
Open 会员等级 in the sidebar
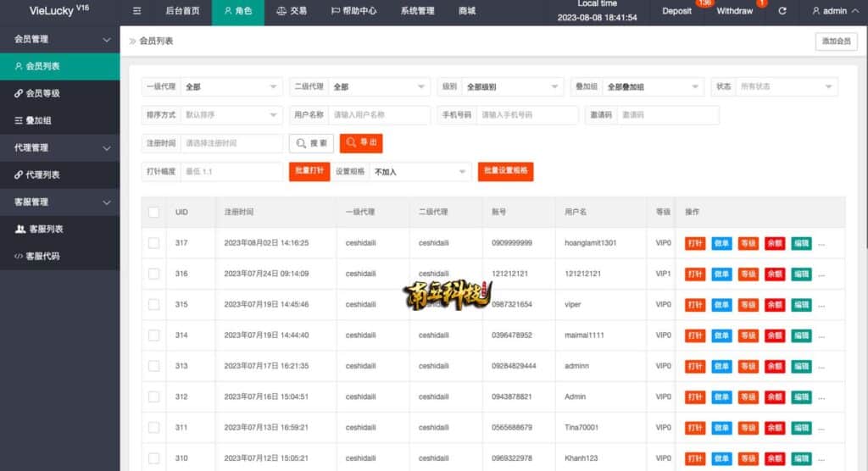coord(60,93)
